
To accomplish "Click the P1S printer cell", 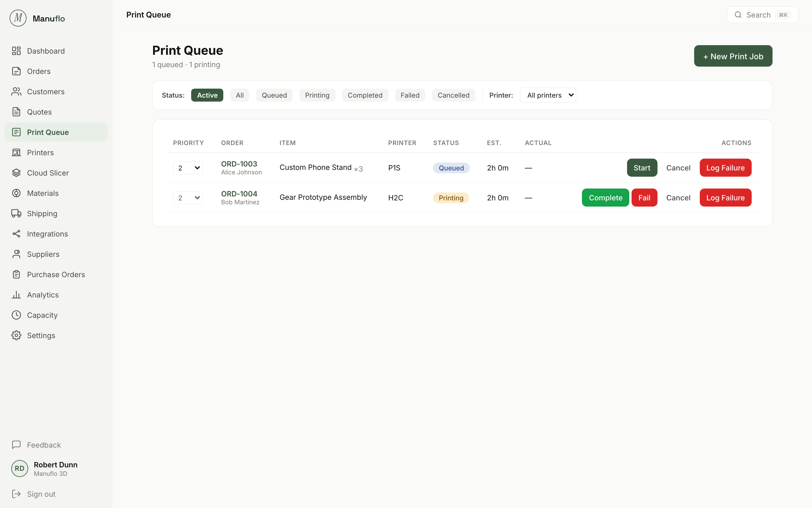I will pos(394,168).
